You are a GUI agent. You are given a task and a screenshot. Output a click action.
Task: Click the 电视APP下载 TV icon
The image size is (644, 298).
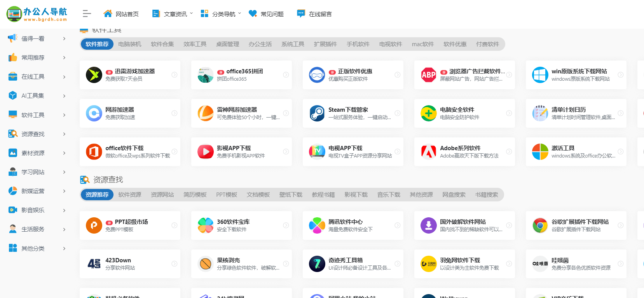coord(317,152)
